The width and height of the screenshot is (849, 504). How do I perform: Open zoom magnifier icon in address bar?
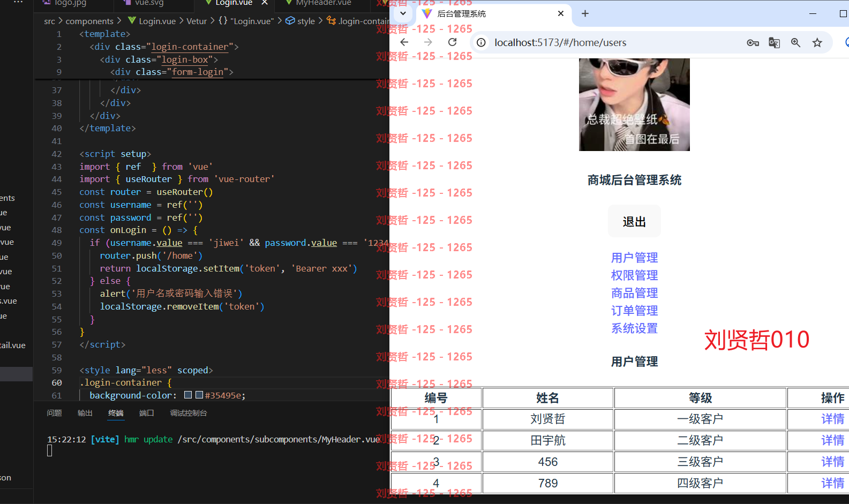pos(795,43)
